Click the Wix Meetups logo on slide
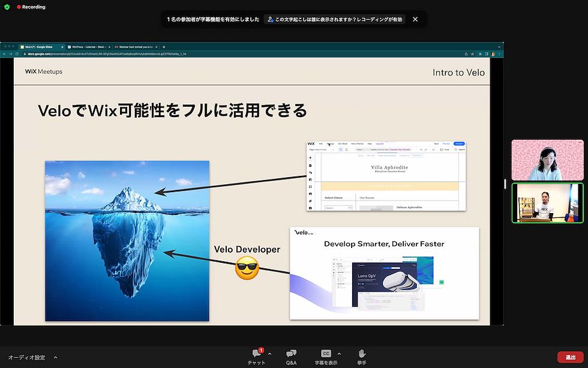 pos(43,71)
